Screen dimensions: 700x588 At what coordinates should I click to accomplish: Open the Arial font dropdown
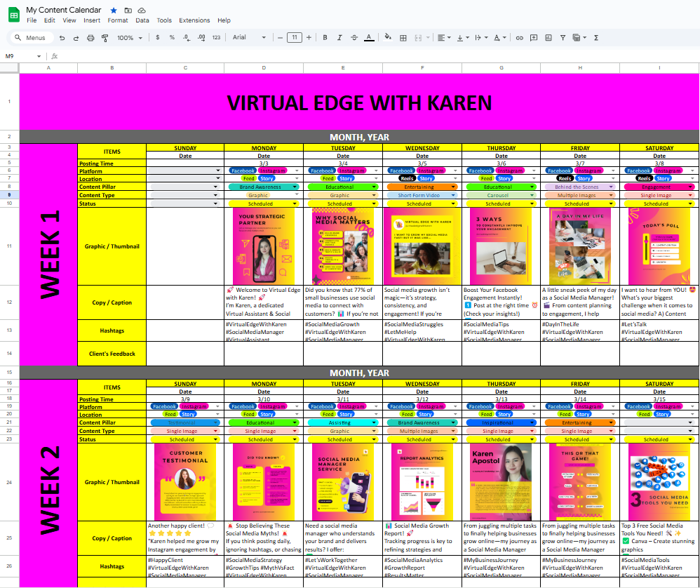(x=249, y=37)
